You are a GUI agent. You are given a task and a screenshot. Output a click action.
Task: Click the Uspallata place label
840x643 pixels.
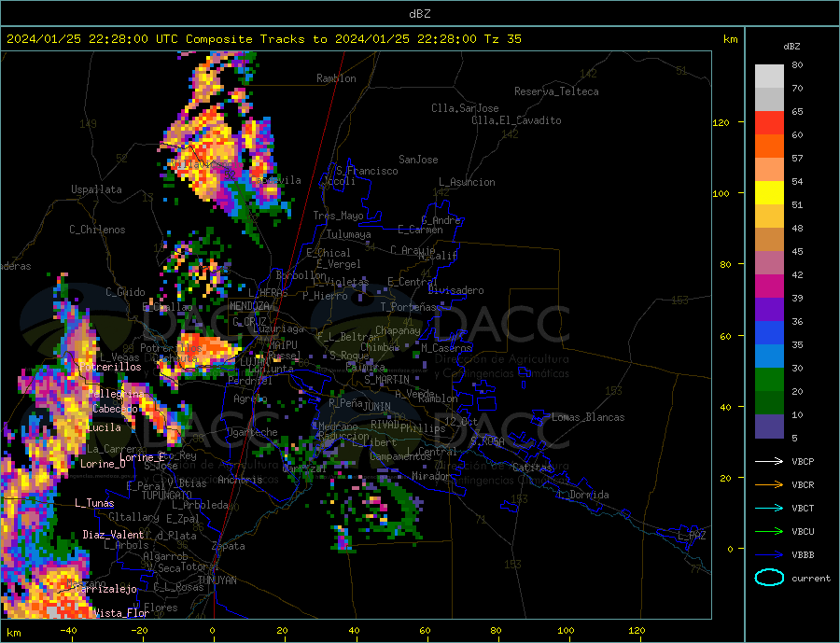96,189
